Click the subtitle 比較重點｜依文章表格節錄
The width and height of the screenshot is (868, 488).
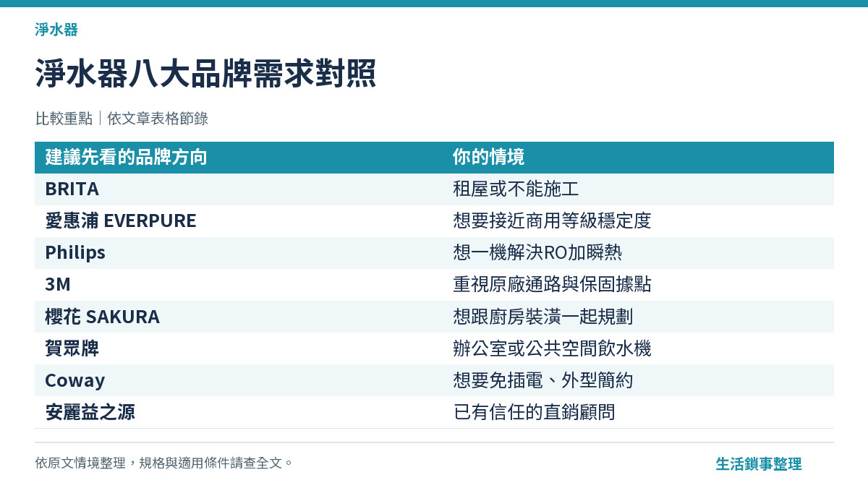[x=122, y=119]
